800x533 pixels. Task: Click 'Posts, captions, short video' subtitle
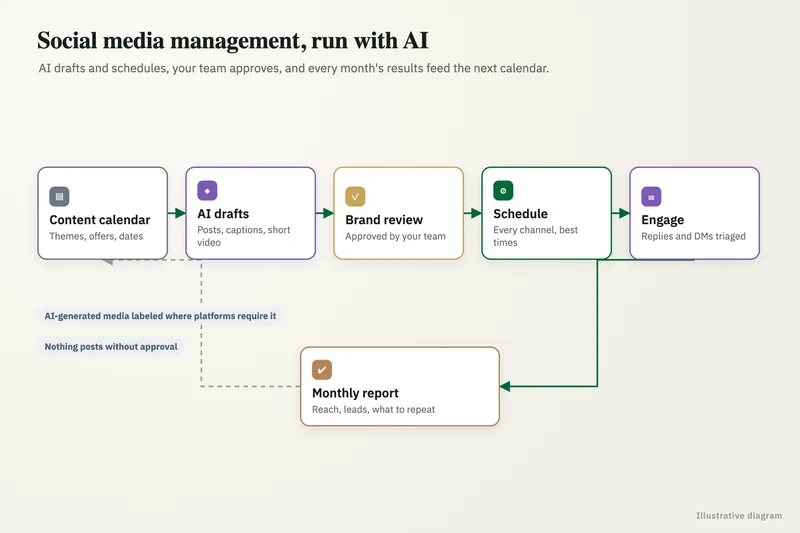coord(244,236)
